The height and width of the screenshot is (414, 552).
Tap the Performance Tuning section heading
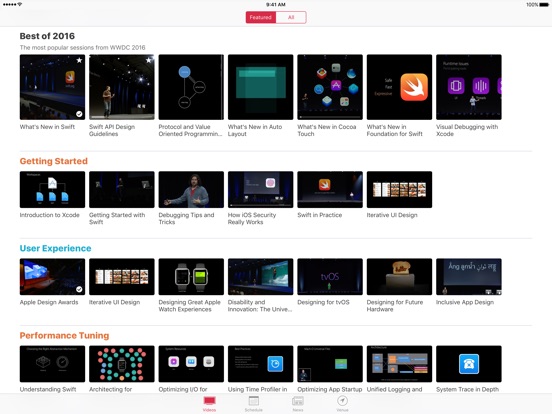tap(64, 335)
